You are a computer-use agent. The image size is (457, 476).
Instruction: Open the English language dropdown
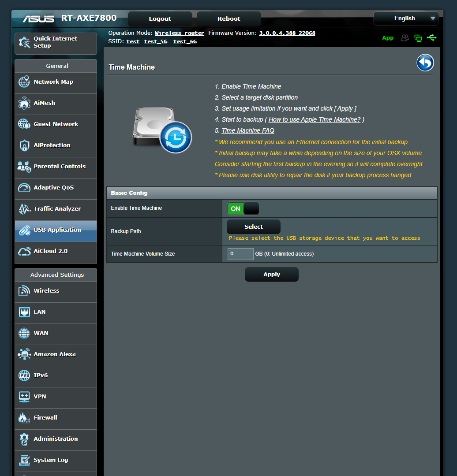click(406, 18)
